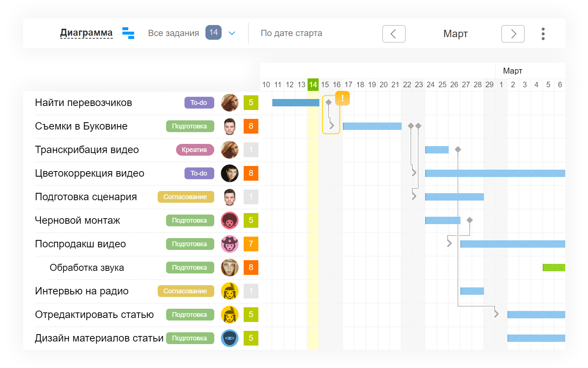Viewport: 588px width, 368px height.
Task: Click assignee avatar for Найти перевозчиков
Action: 230,103
